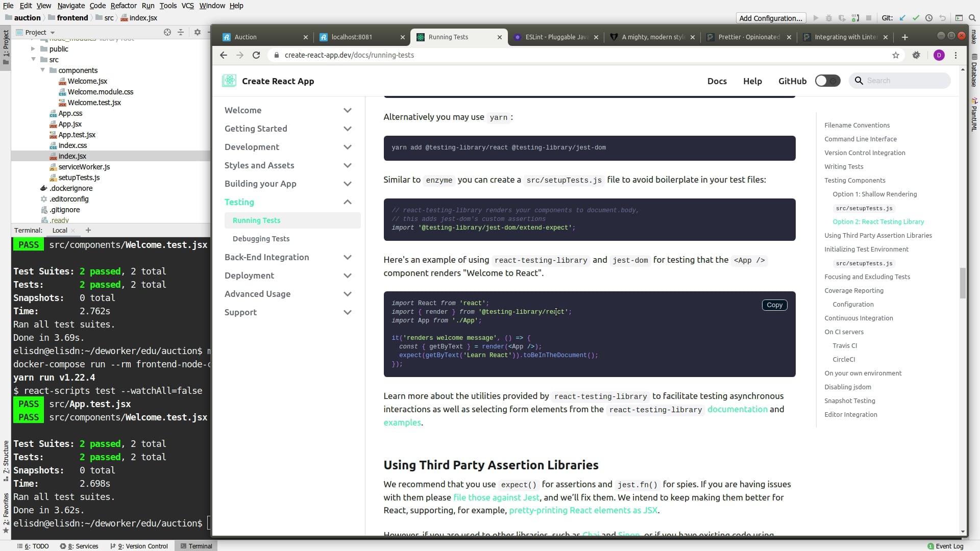Follow the 'file those against Jest' link
Screen dimensions: 980x551
(496, 497)
